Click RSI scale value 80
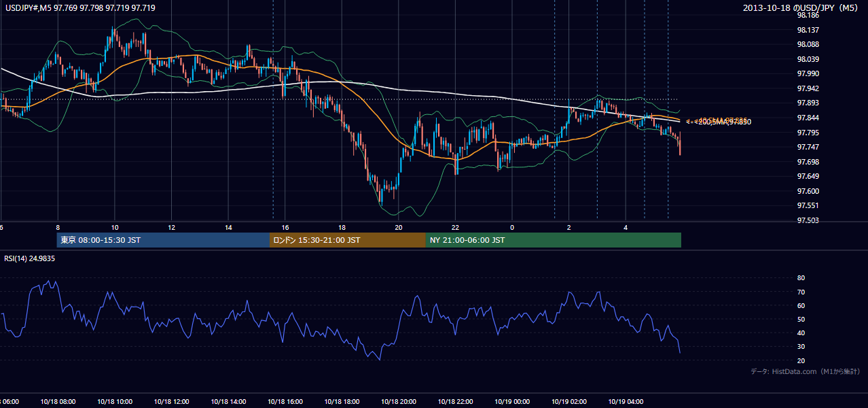 point(801,278)
